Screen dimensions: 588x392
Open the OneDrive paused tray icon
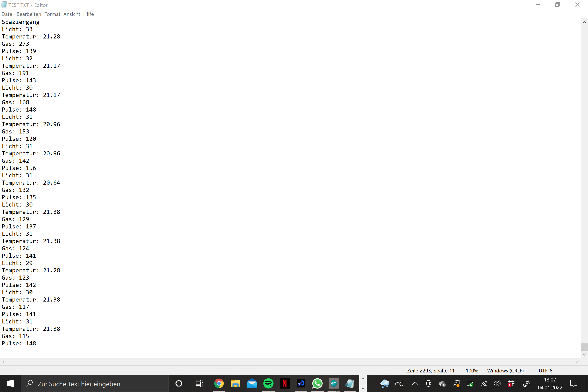(442, 383)
